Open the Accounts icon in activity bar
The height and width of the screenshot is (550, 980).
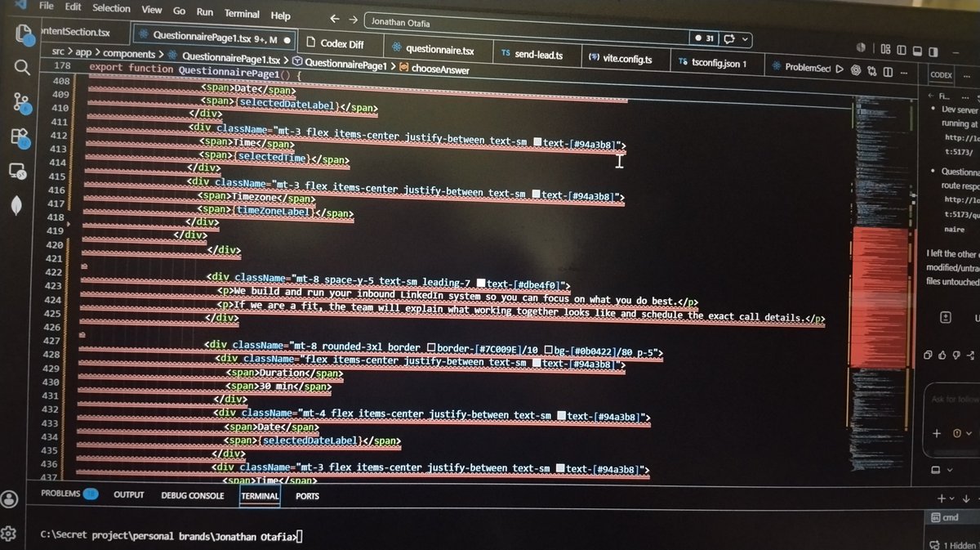pos(10,499)
